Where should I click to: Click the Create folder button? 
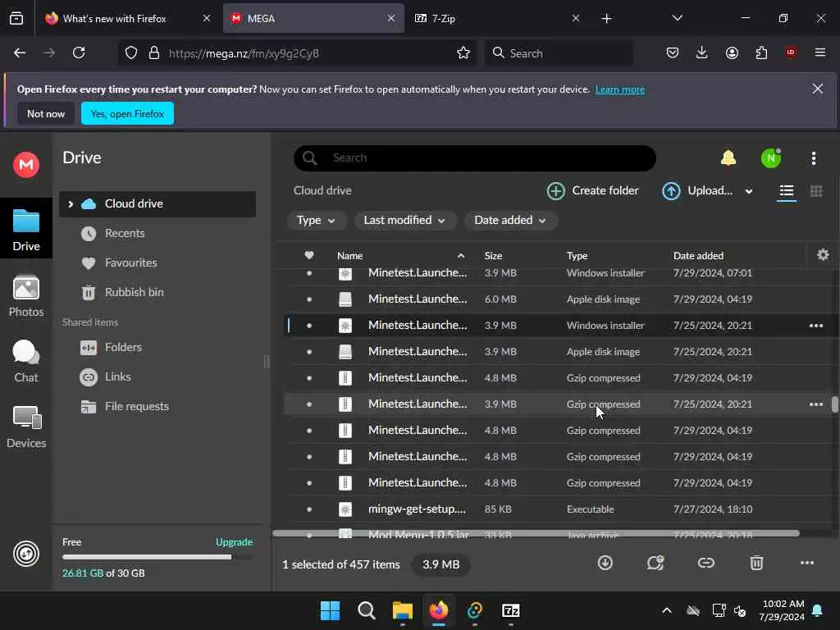coord(592,190)
